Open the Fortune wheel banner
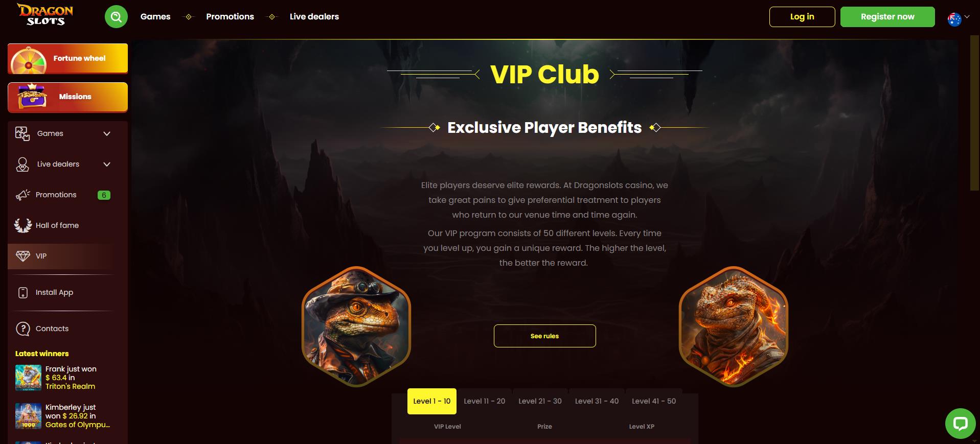The width and height of the screenshot is (980, 444). (67, 58)
